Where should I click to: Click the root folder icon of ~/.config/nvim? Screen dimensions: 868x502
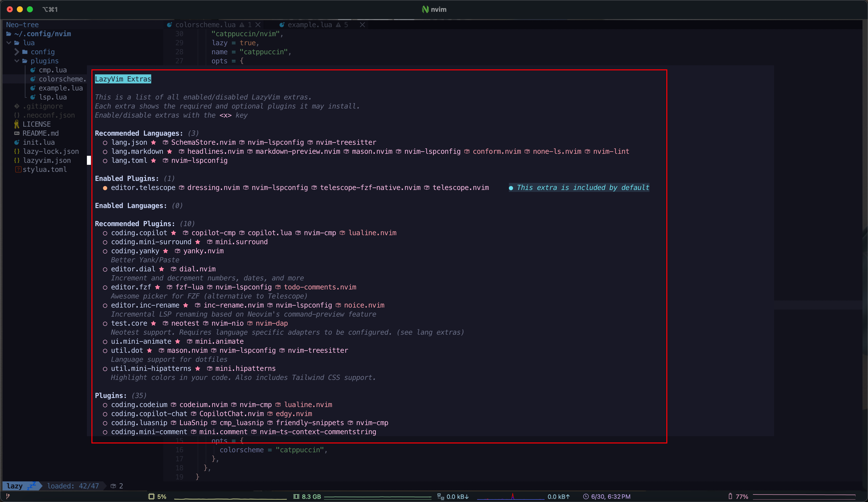coord(9,34)
